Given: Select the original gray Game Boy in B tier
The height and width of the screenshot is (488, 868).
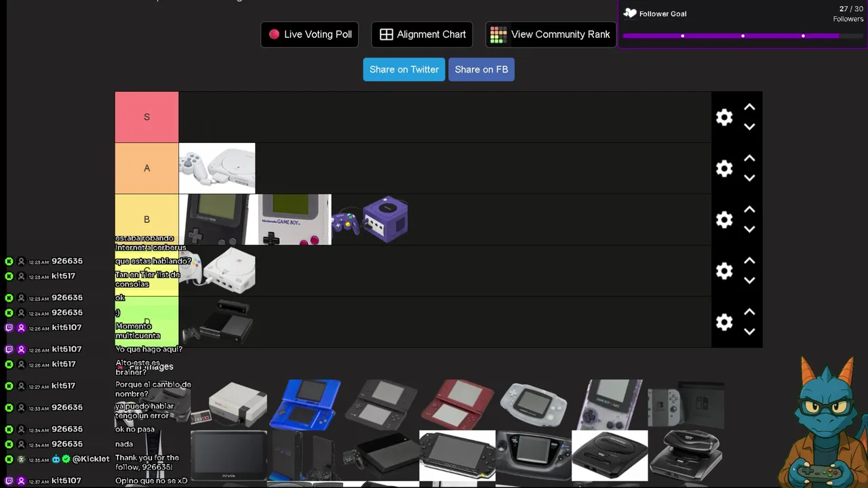Looking at the screenshot, I should click(x=294, y=220).
